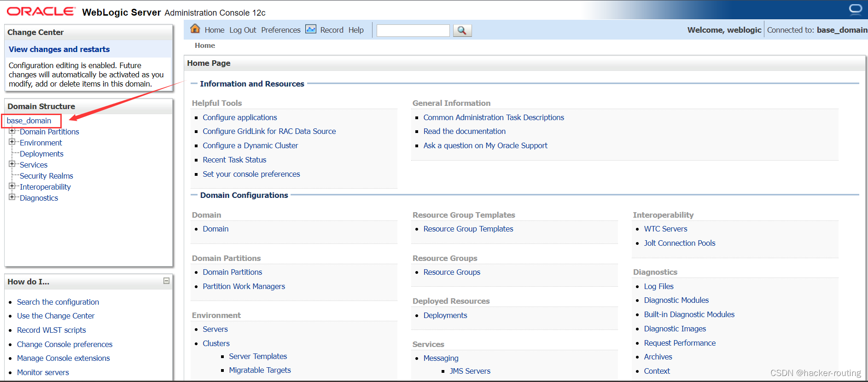Open the Clusters link
Screen dimensions: 868x382
coord(216,343)
